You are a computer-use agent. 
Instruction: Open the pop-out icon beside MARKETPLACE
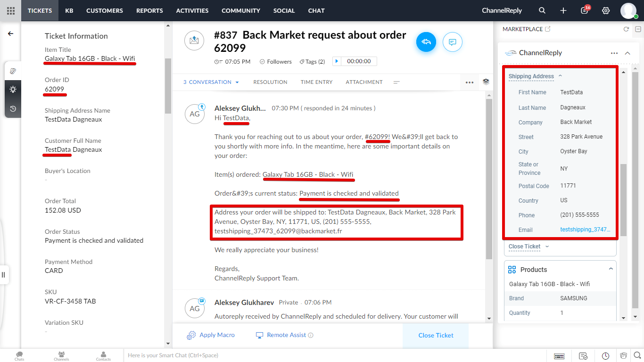[x=547, y=29]
